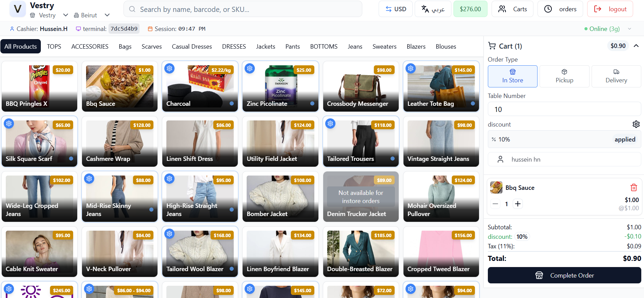644x298 pixels.
Task: Switch to the Bags category
Action: click(x=125, y=46)
